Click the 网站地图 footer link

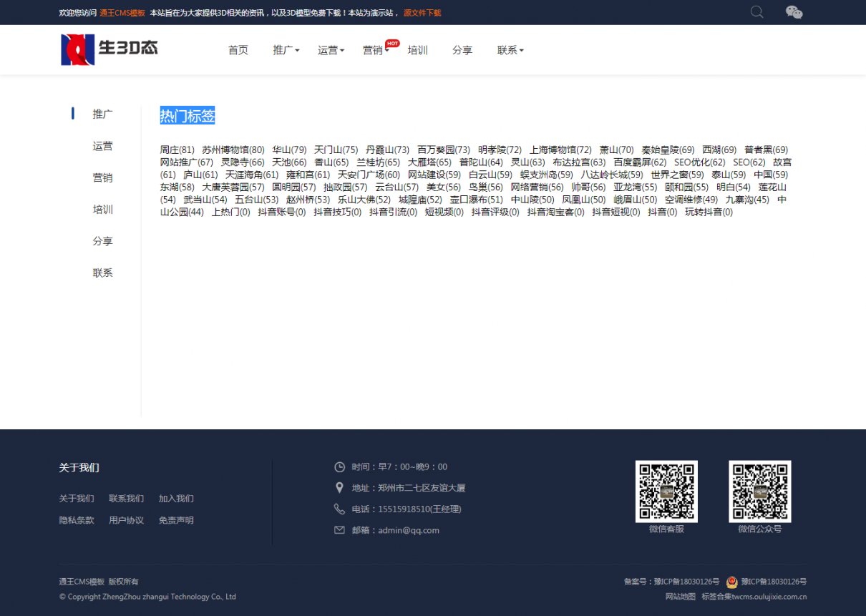click(680, 596)
